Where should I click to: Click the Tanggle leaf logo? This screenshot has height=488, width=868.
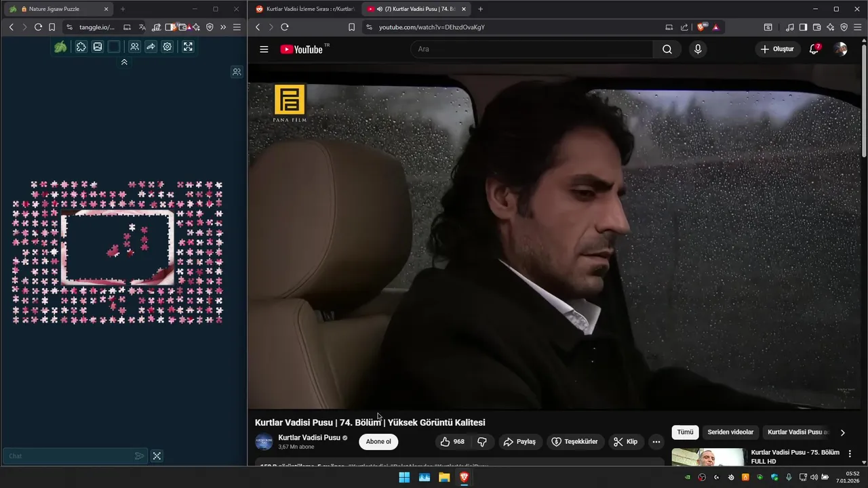(60, 47)
